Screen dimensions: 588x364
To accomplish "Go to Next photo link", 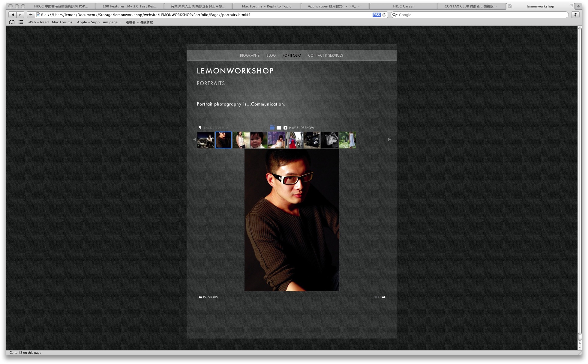I will point(379,297).
